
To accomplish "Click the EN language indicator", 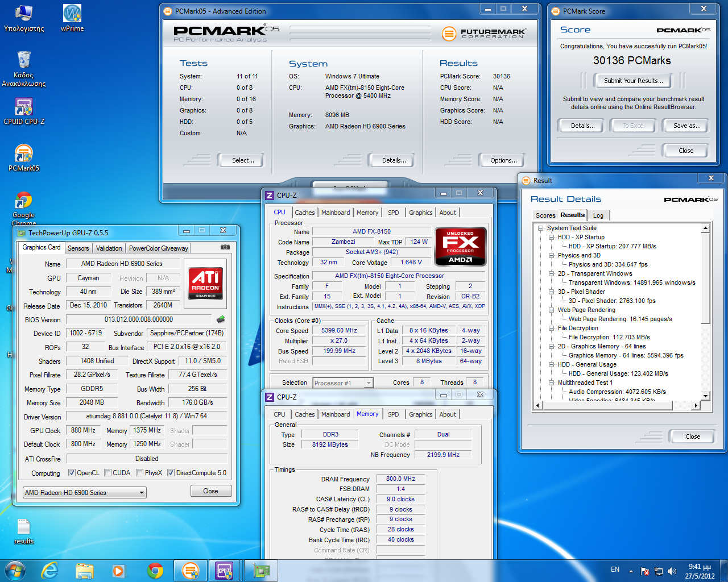I will 615,569.
